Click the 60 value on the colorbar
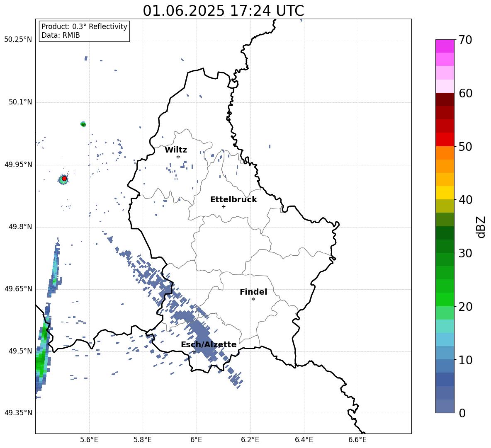This screenshot has height=448, width=491. tap(465, 93)
